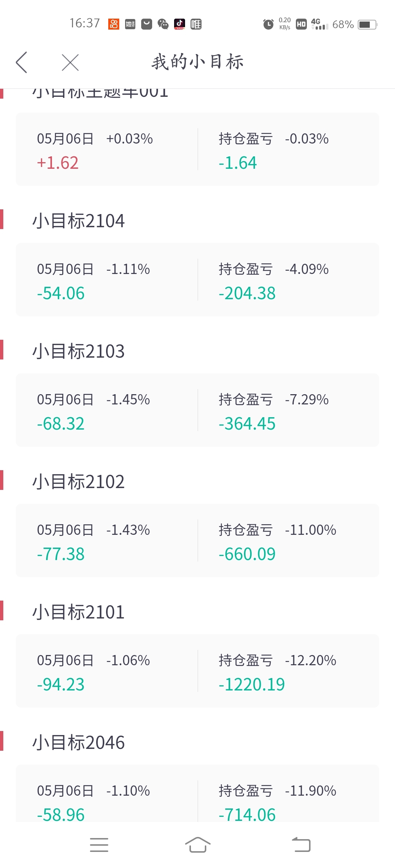Tap the alarm clock icon in the status bar
Viewport: 395px width, 868px height.
(268, 24)
